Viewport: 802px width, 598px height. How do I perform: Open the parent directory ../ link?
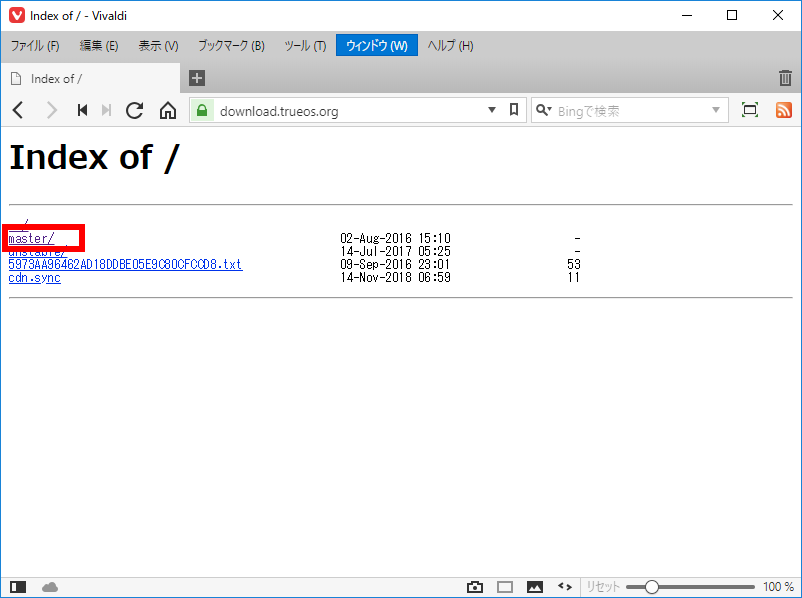coord(18,224)
